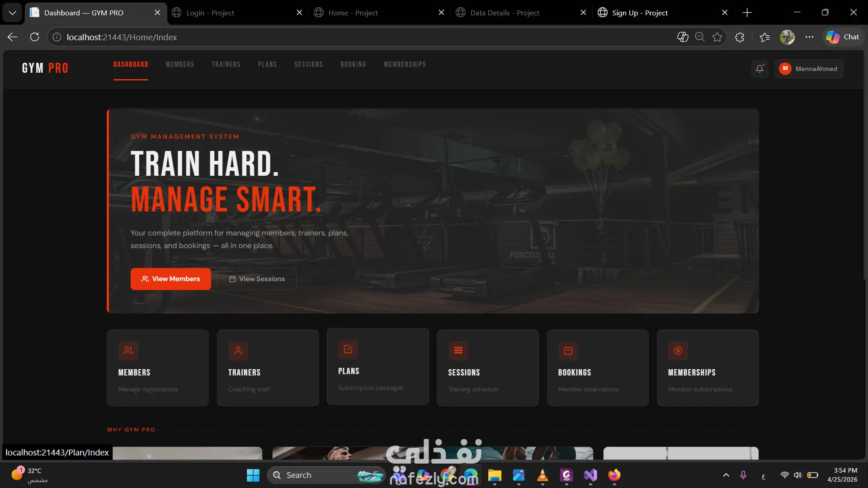Open the Copilot page-tools icon in address bar
The image size is (868, 488).
[x=683, y=37]
